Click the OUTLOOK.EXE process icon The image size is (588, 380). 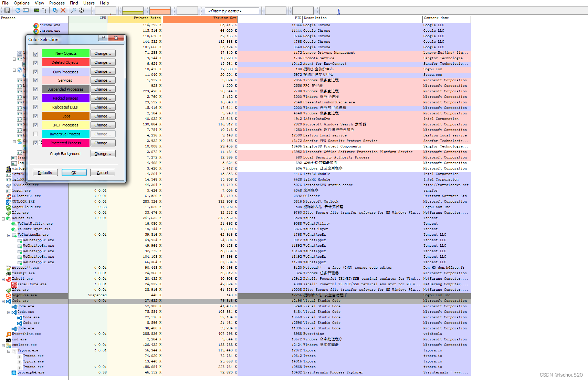(9, 202)
